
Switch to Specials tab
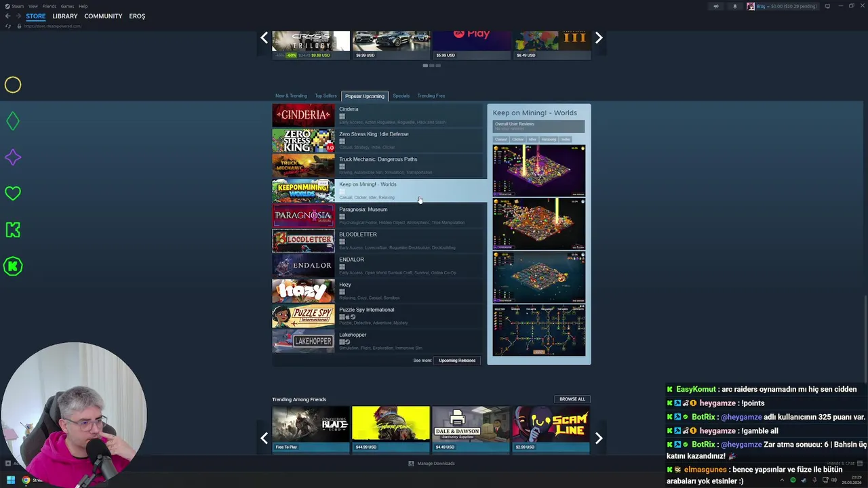(x=401, y=96)
